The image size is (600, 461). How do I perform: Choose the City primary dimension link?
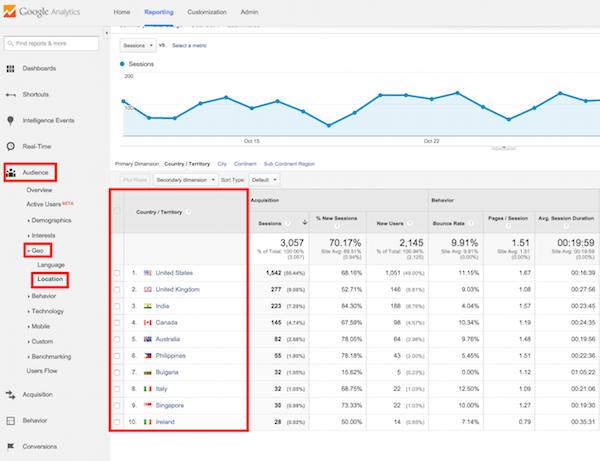[222, 163]
